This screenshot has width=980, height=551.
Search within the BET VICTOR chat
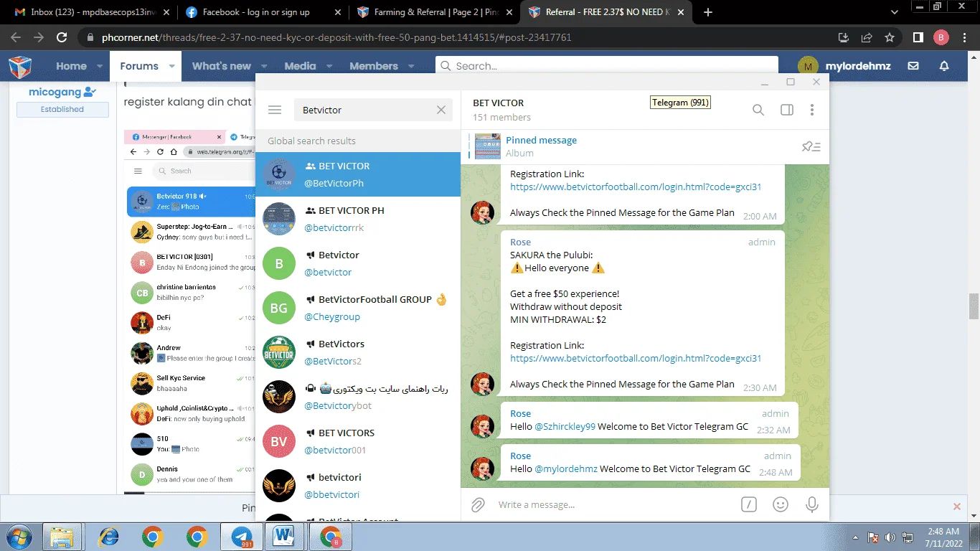click(758, 110)
